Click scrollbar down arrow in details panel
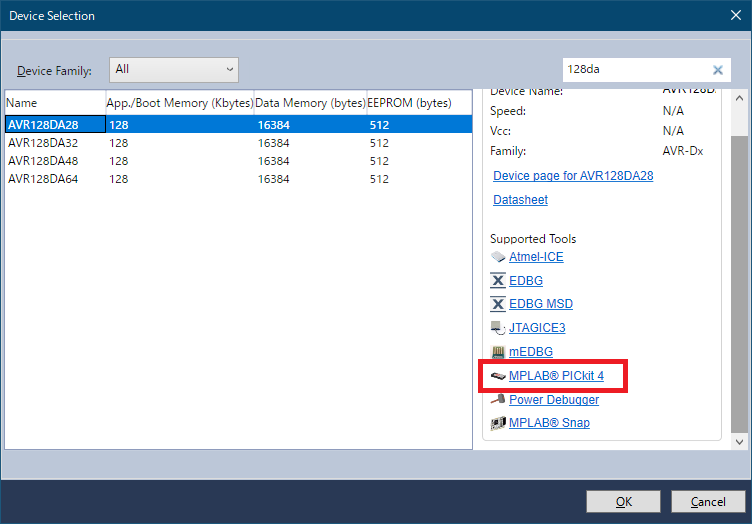Image resolution: width=752 pixels, height=524 pixels. click(739, 441)
